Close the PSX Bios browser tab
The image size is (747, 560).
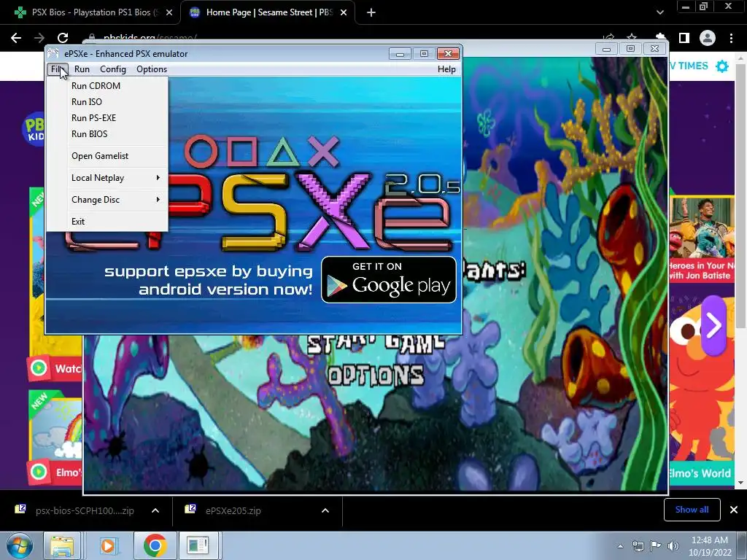click(x=169, y=12)
